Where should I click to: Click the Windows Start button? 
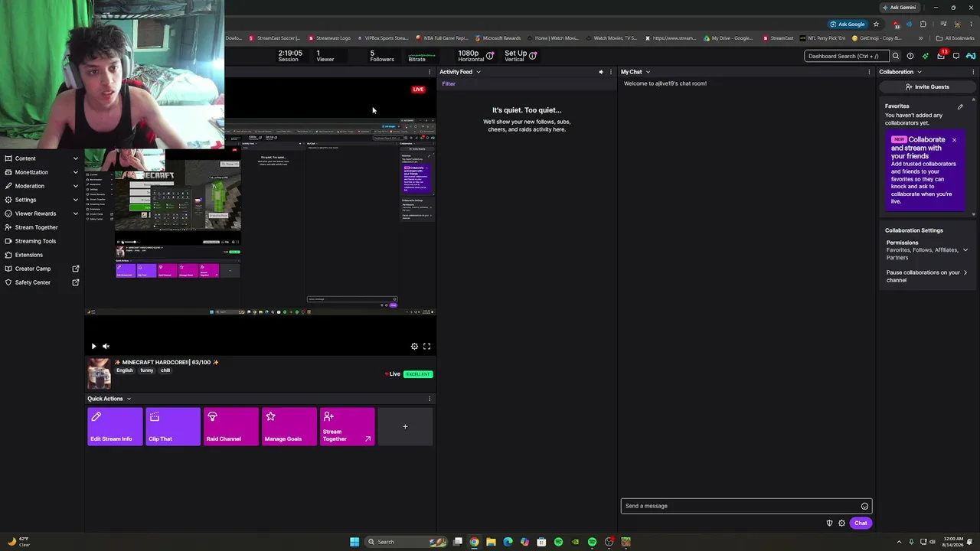click(x=354, y=542)
